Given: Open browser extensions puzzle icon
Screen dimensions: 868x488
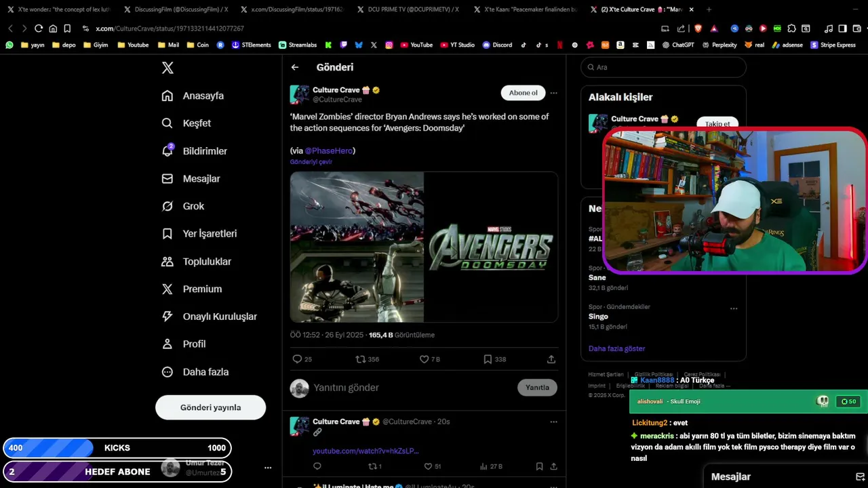Looking at the screenshot, I should click(791, 28).
